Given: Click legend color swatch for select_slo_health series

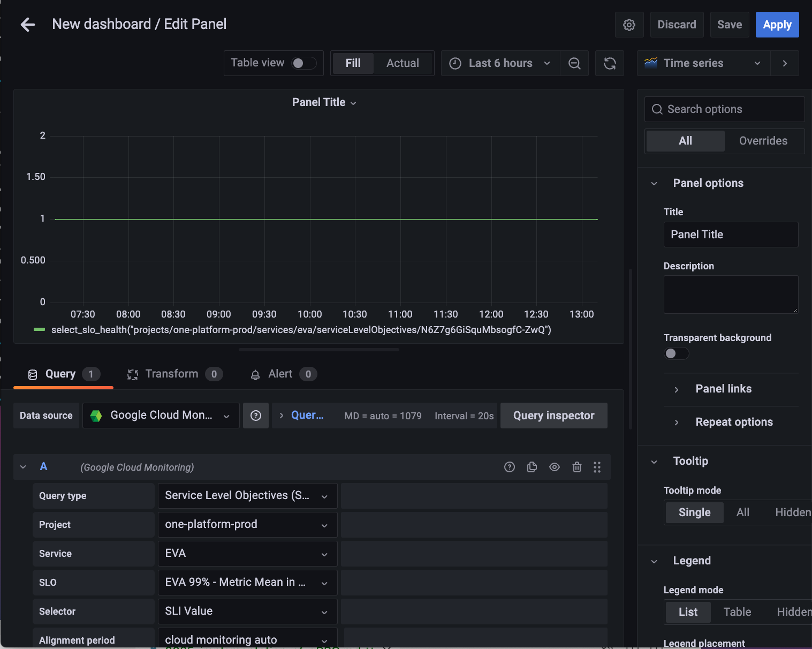Looking at the screenshot, I should pos(39,329).
